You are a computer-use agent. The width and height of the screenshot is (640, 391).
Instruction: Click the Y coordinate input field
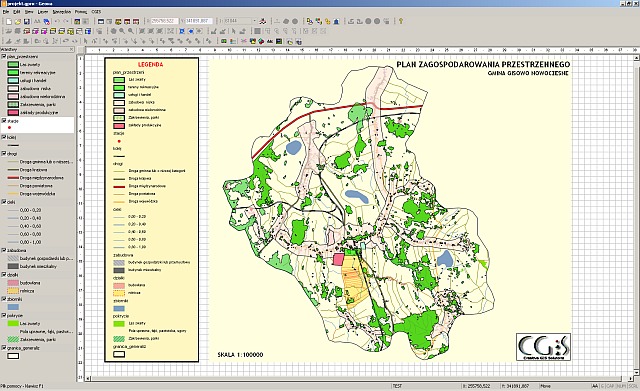(x=199, y=21)
